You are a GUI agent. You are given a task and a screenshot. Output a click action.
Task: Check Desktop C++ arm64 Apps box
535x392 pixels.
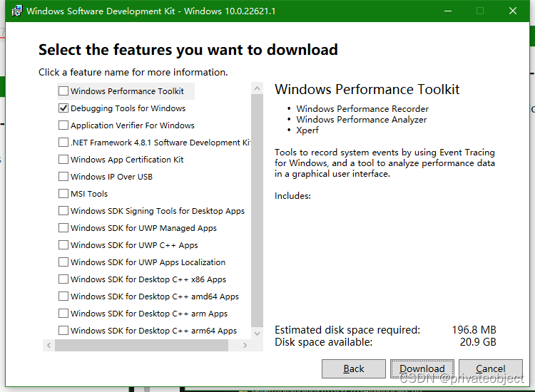(63, 330)
